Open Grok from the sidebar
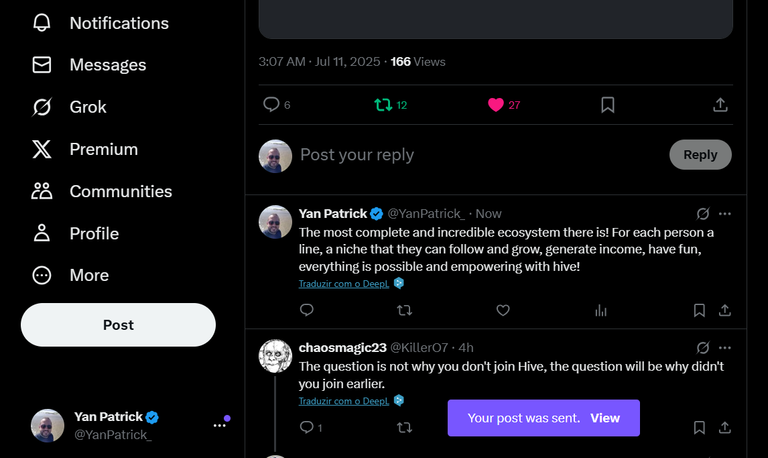768x458 pixels. pos(69,107)
